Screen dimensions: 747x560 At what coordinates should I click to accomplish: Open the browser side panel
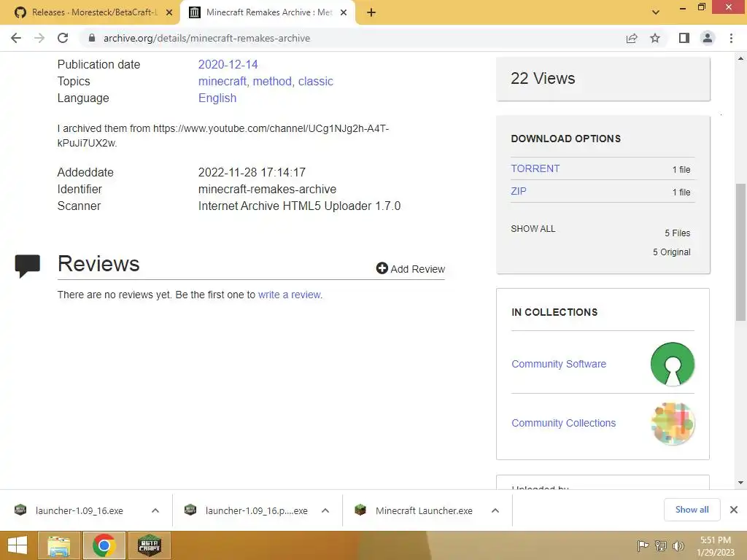coord(684,38)
